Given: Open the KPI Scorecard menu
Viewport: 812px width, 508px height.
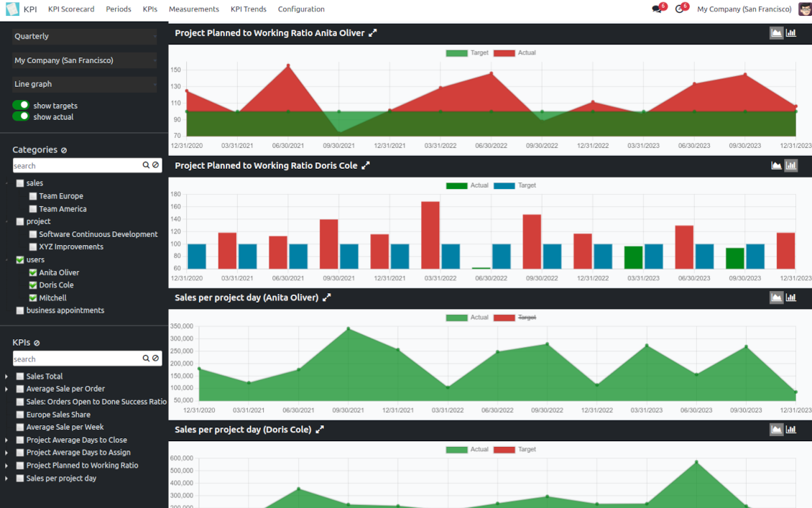Looking at the screenshot, I should (x=71, y=9).
